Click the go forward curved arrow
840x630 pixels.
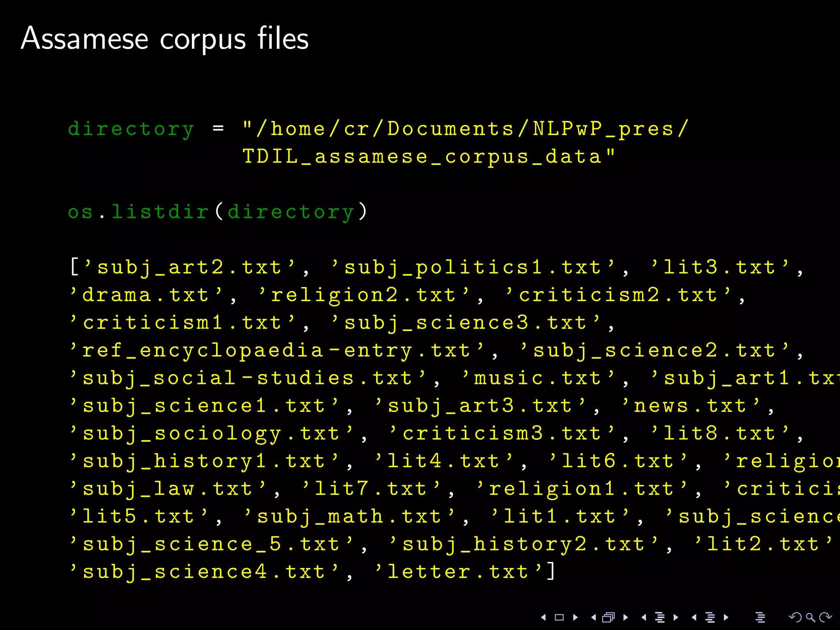825,617
